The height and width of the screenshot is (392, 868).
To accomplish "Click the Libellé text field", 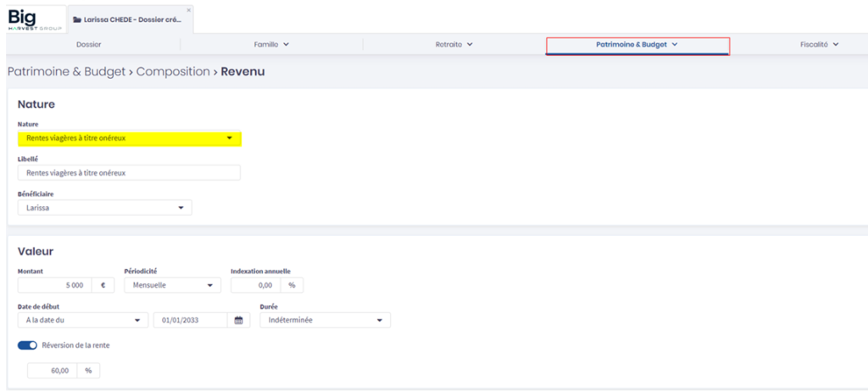I will 129,173.
